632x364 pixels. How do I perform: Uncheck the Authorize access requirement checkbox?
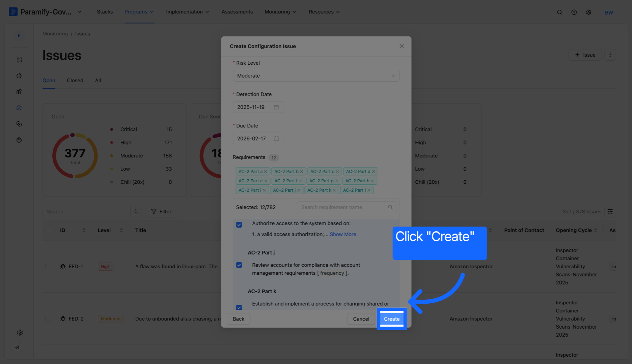point(239,225)
